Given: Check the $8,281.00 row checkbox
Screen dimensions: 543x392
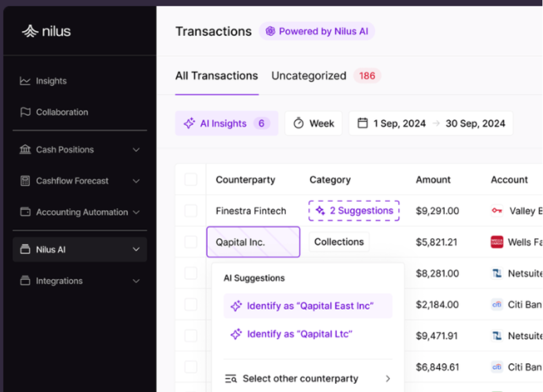Looking at the screenshot, I should tap(191, 273).
